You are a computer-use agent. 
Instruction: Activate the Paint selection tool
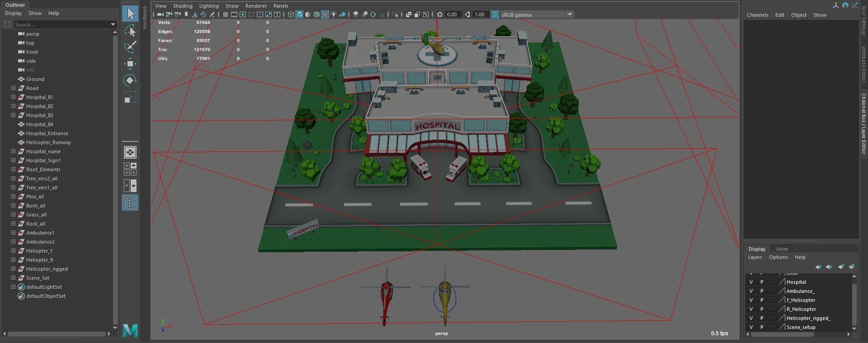(x=131, y=47)
